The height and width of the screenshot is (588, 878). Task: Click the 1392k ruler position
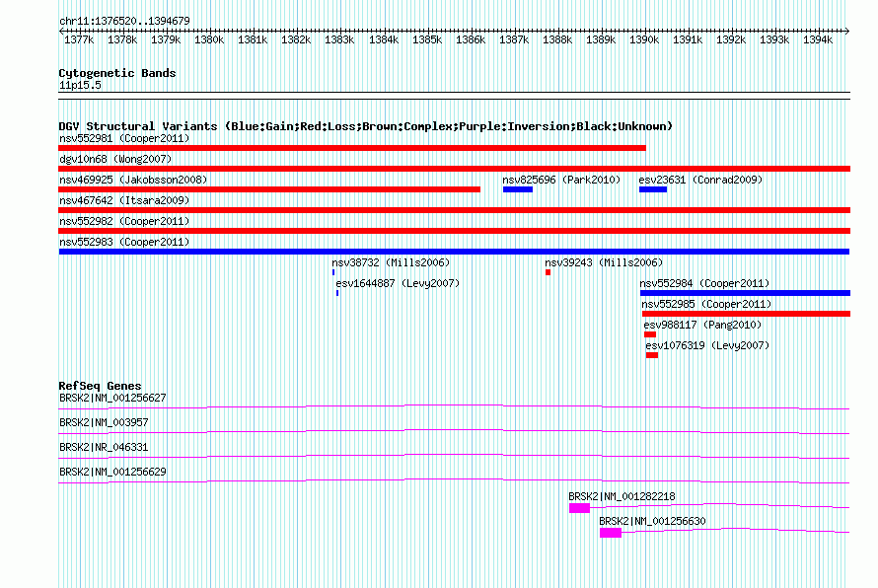coord(731,39)
